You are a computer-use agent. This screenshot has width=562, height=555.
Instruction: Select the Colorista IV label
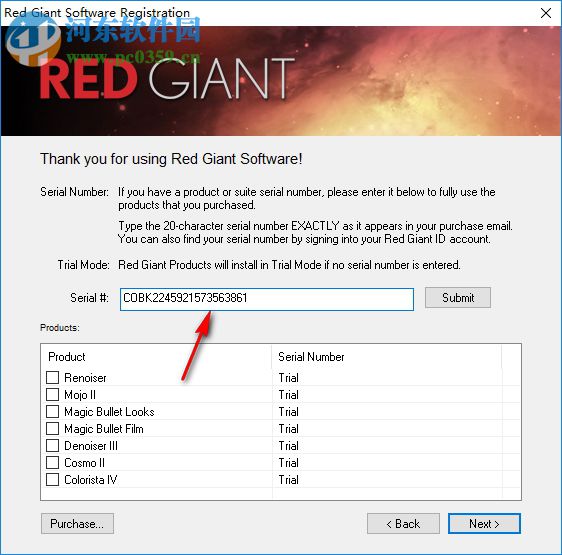click(x=90, y=480)
